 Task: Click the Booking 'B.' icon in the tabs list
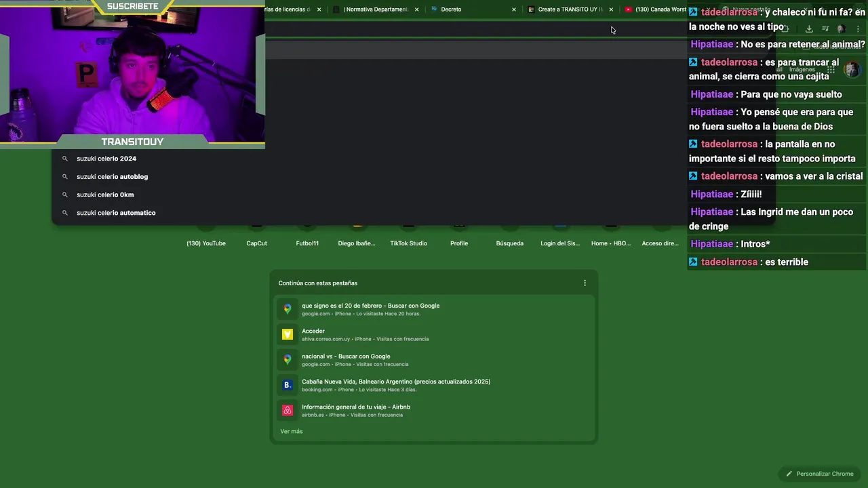pyautogui.click(x=288, y=385)
